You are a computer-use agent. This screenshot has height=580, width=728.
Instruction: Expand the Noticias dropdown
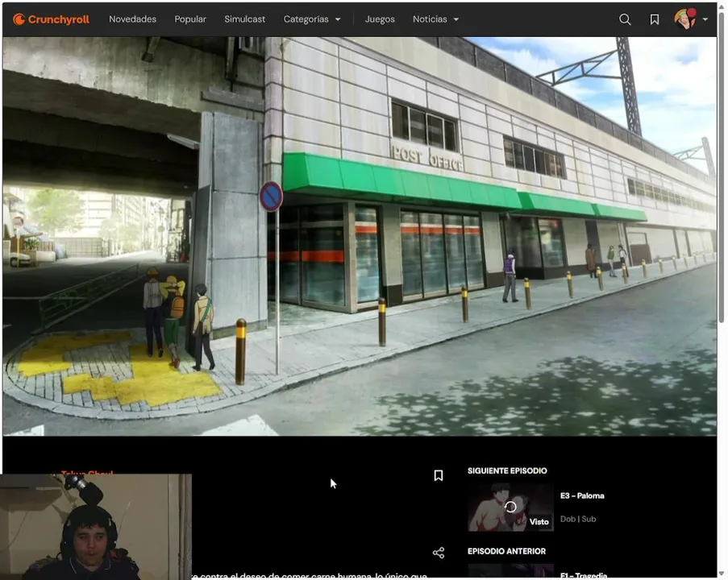(x=435, y=19)
